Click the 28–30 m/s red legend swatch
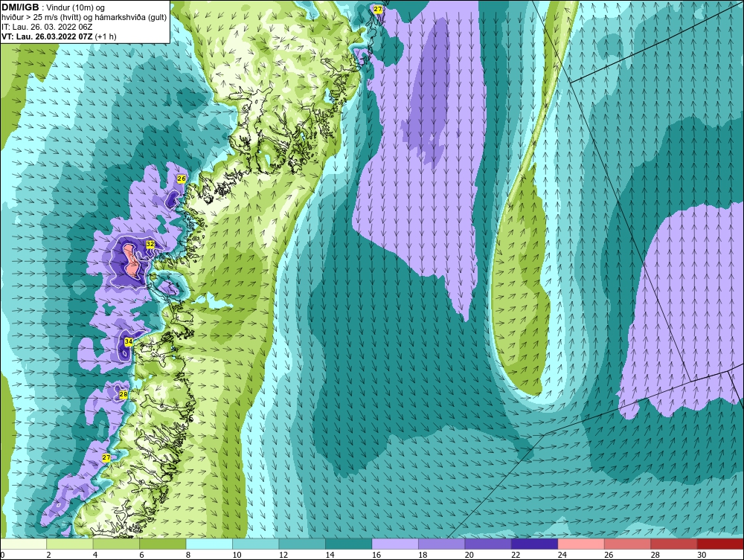Screen dimensions: 744x560 (674, 544)
